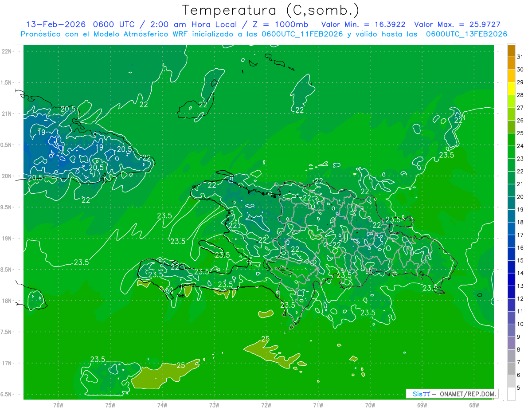Click the '74W' longitude axis label

162,405
